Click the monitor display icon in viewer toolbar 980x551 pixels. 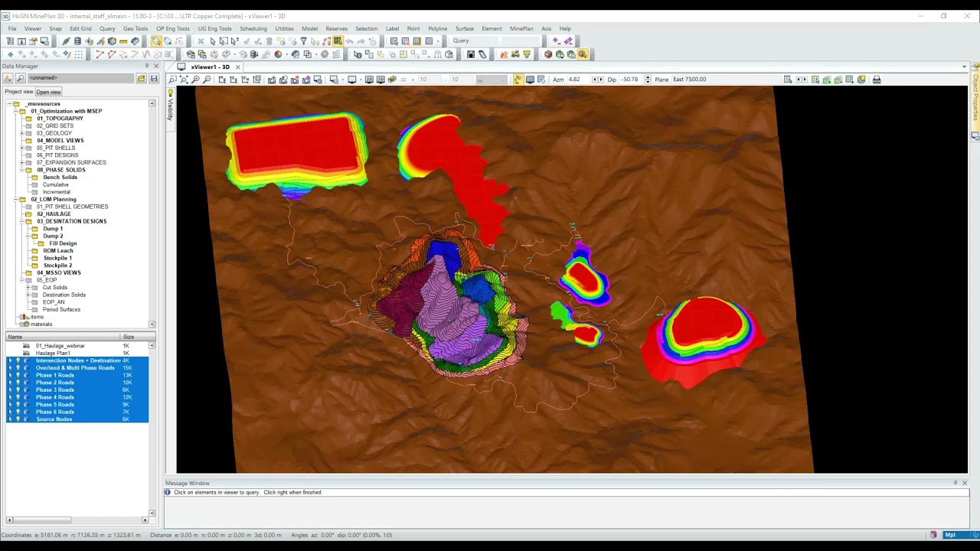(353, 80)
